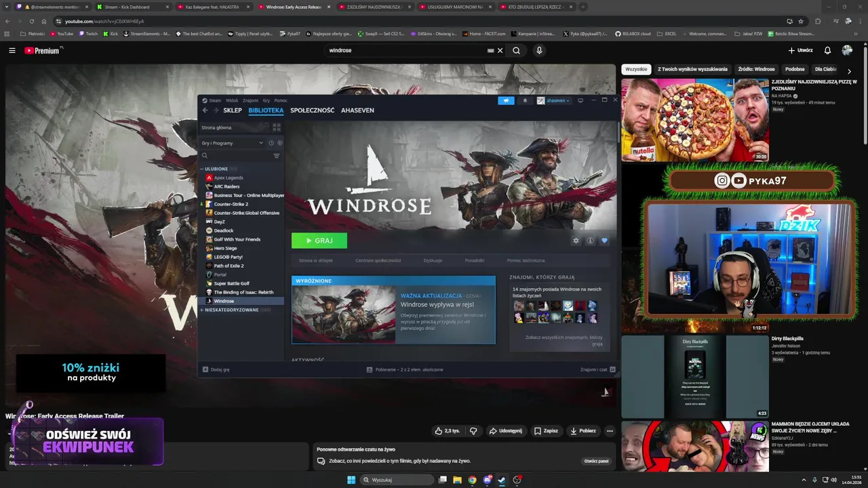Open the Steam announcements megaphone icon
868x488 pixels.
[x=506, y=100]
